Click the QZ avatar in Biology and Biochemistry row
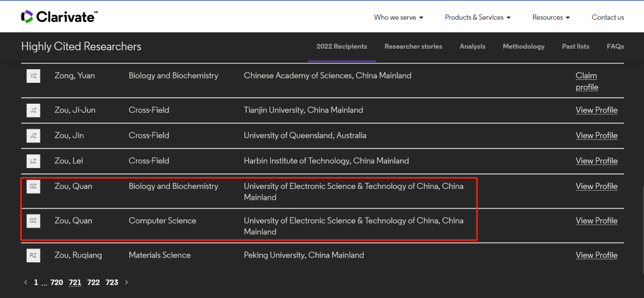Viewport: 644px width, 298px height. [x=33, y=187]
